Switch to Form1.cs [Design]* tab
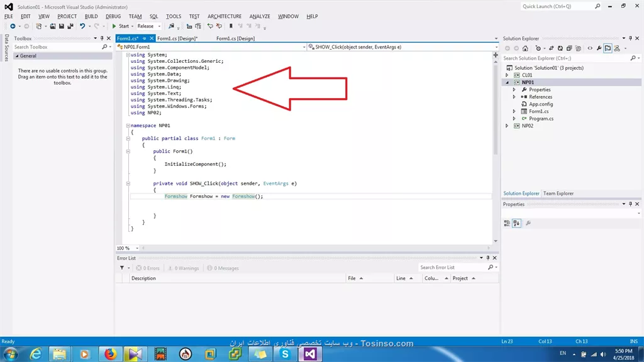 coord(177,38)
